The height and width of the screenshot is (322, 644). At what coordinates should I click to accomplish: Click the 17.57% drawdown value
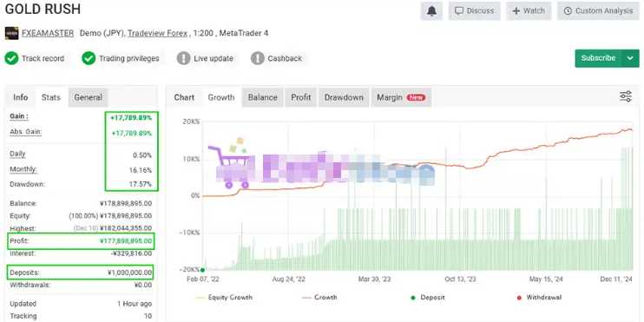(x=141, y=184)
